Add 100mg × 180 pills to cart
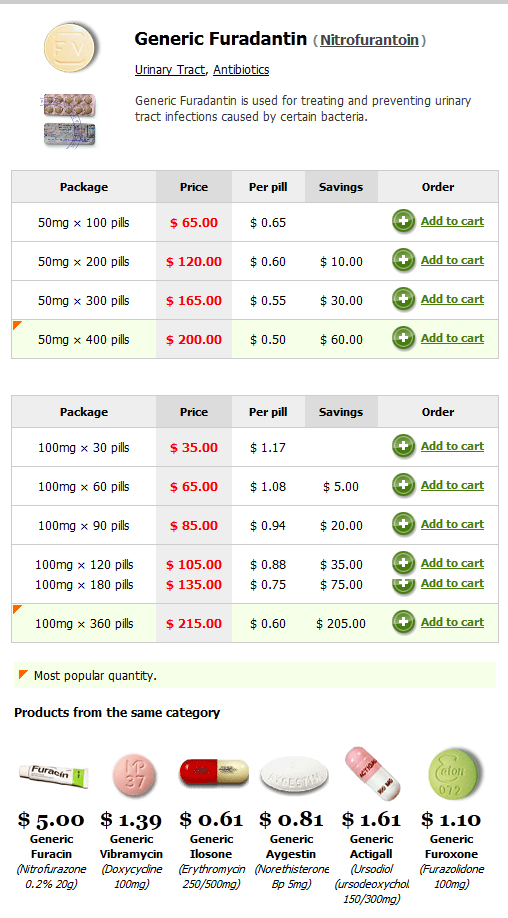This screenshot has width=508, height=918. pyautogui.click(x=452, y=583)
